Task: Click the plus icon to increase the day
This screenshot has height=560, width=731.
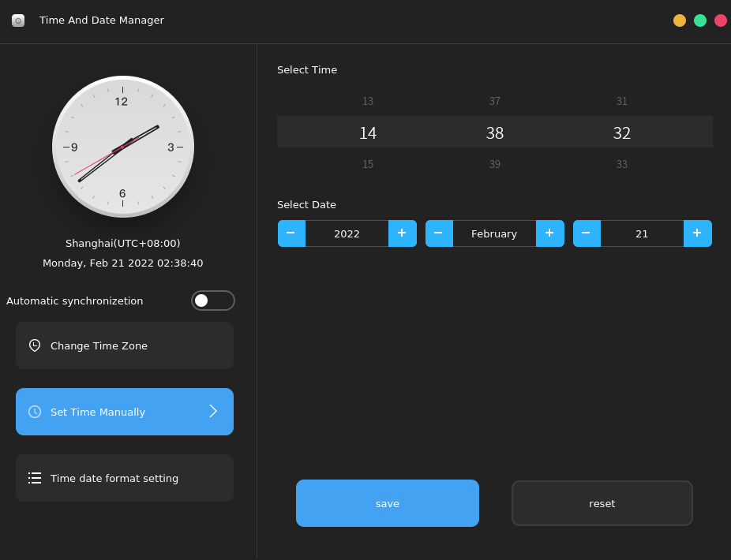Action: 695,233
